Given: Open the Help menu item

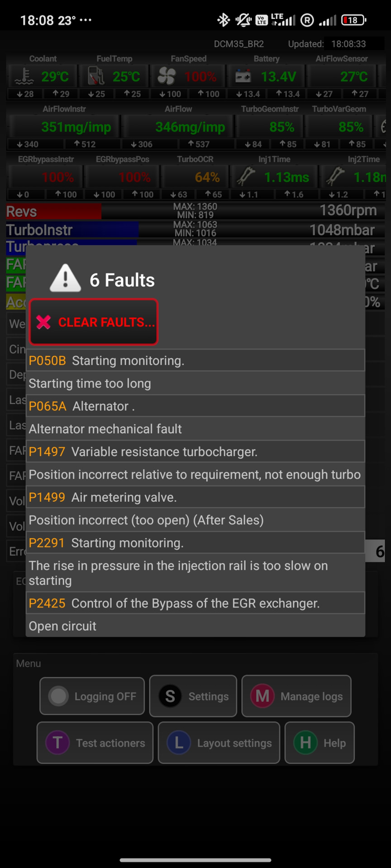Looking at the screenshot, I should [x=319, y=743].
